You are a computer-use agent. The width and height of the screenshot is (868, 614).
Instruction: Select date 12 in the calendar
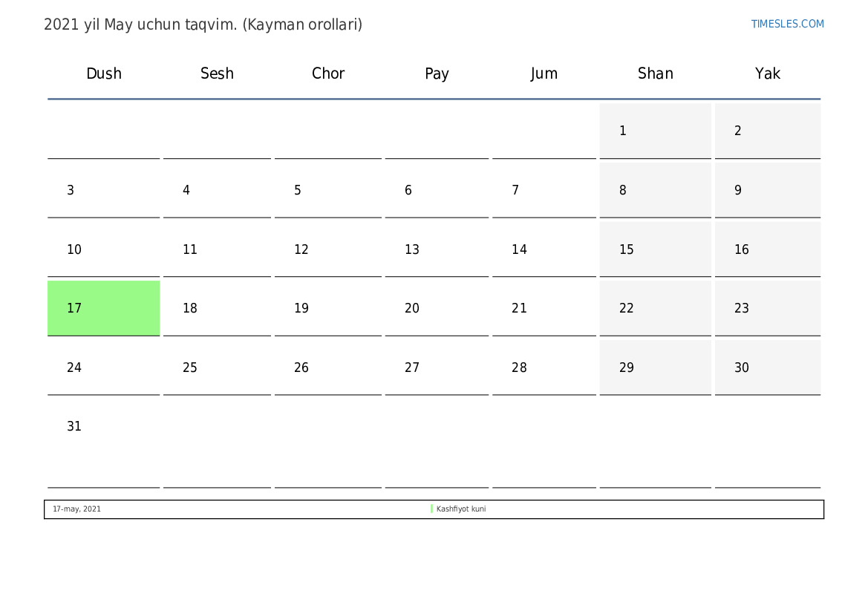(x=327, y=249)
